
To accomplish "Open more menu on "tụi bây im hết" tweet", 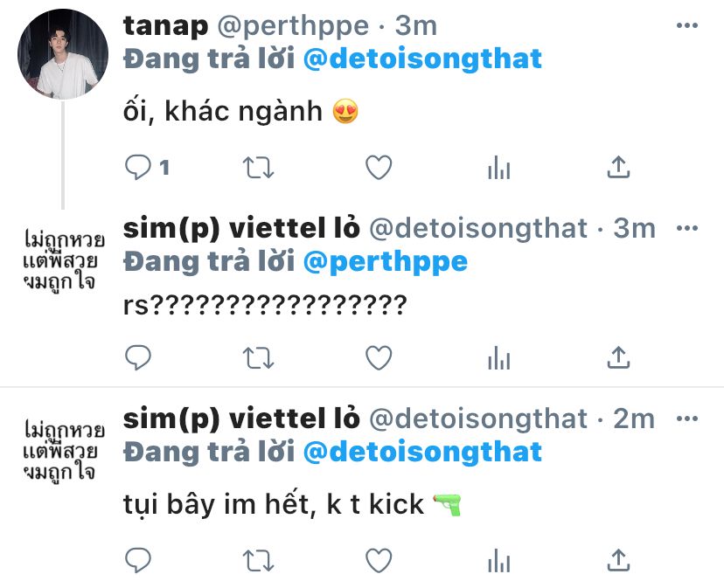I will pyautogui.click(x=689, y=420).
